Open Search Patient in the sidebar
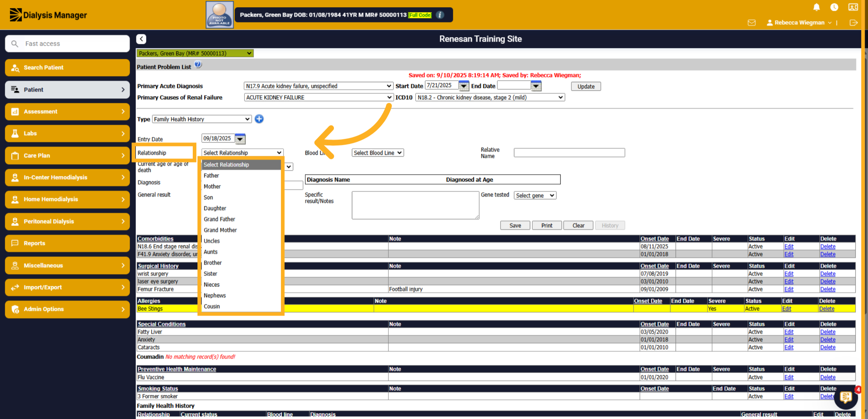Viewport: 868px width, 419px height. tap(67, 68)
